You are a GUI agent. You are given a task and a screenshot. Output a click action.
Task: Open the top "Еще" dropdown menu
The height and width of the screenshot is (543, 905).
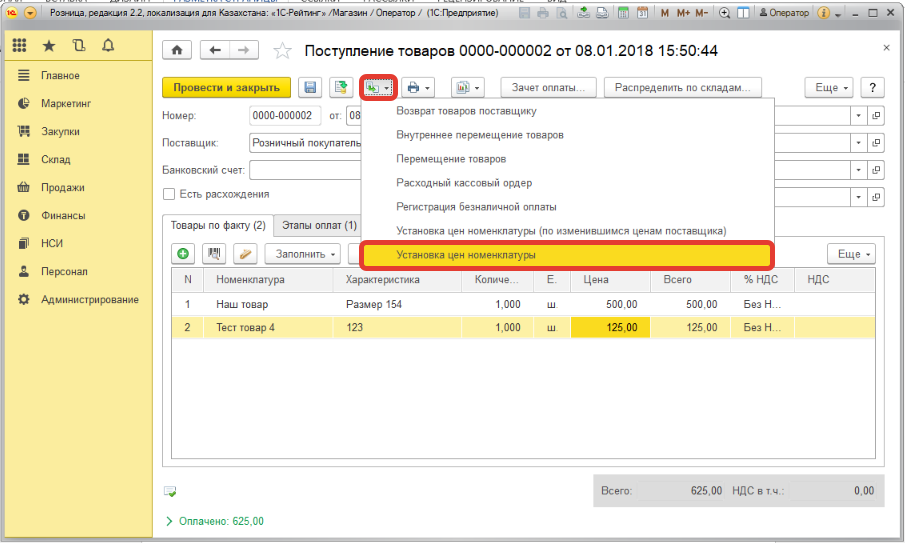[831, 88]
